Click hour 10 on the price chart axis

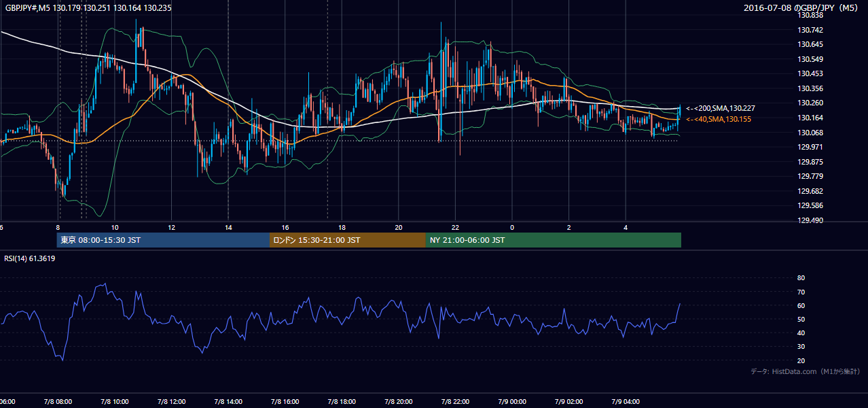coord(115,228)
